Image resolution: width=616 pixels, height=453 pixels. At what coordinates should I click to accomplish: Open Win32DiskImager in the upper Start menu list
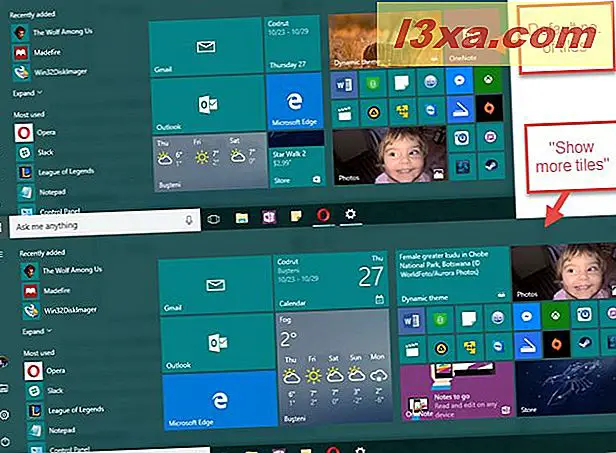click(x=50, y=72)
